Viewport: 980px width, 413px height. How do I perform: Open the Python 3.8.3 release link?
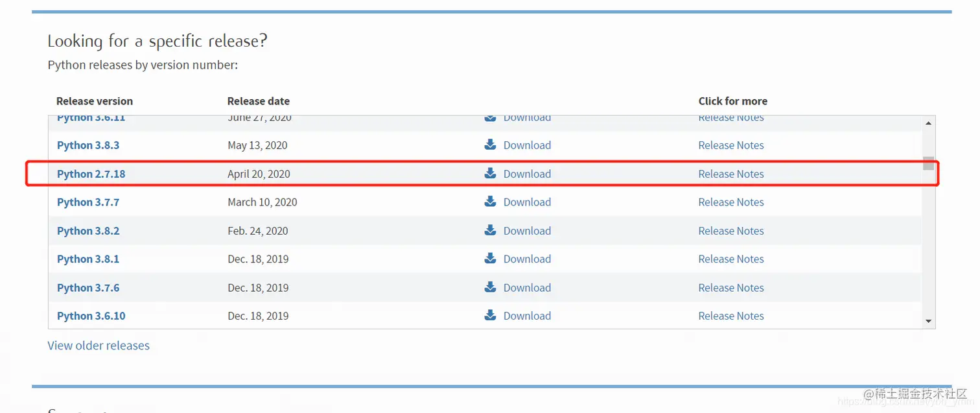point(88,145)
